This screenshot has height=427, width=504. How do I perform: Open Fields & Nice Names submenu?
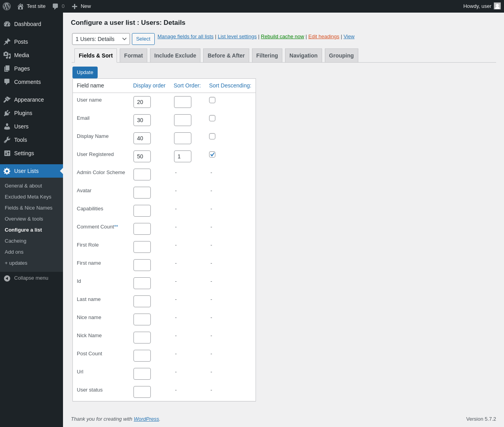pos(28,208)
